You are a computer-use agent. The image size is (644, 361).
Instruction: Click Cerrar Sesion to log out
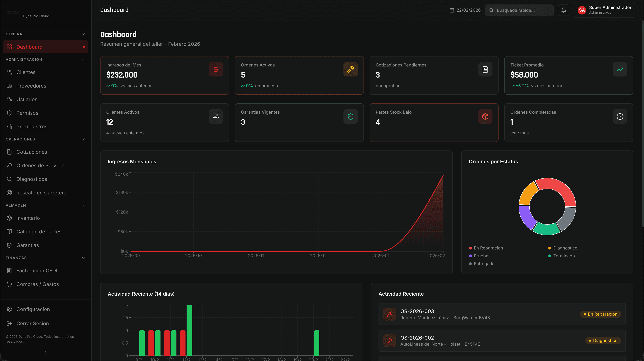pyautogui.click(x=33, y=323)
